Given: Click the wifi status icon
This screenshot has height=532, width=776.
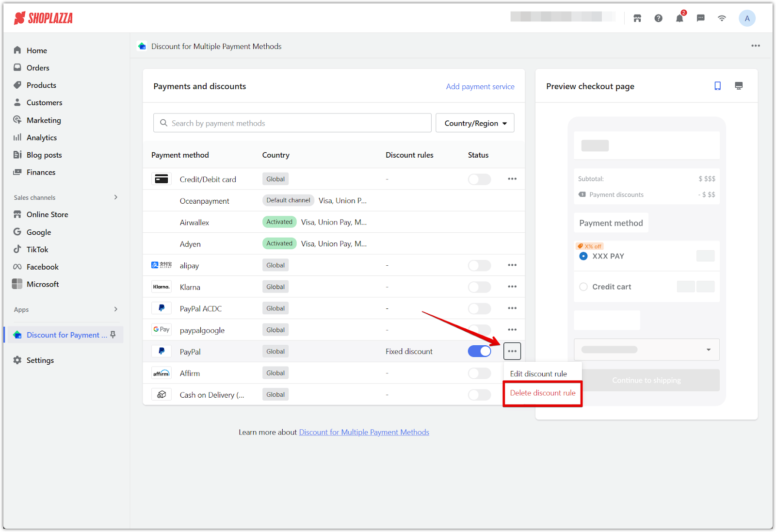Looking at the screenshot, I should 722,18.
